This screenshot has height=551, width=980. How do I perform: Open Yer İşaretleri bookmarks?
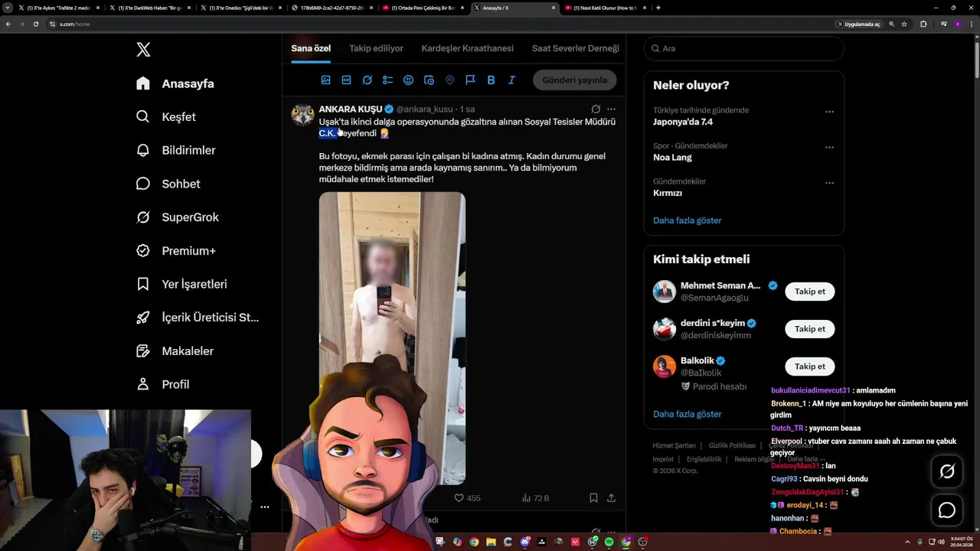coord(181,284)
